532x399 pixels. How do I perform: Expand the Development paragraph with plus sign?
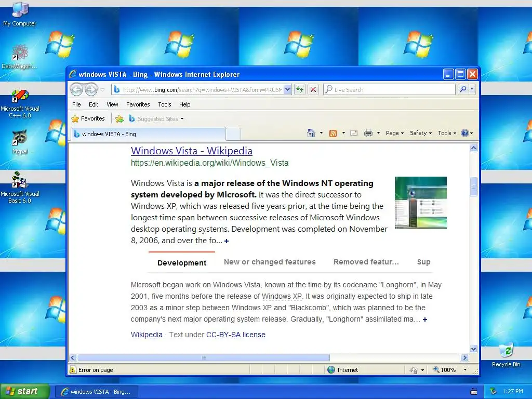425,320
